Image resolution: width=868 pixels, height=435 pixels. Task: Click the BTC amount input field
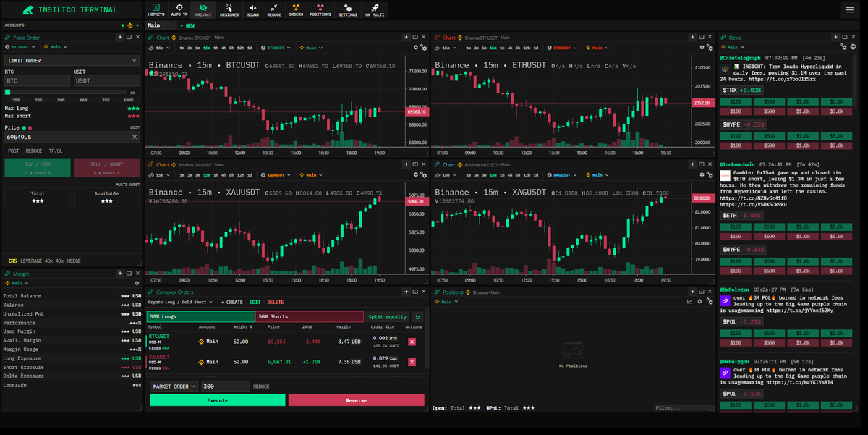point(38,81)
